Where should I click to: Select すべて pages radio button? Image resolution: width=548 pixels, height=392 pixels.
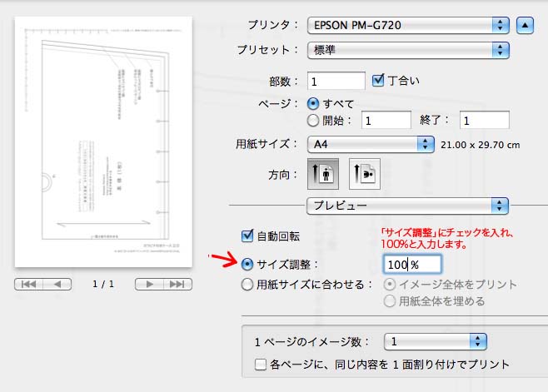(313, 103)
